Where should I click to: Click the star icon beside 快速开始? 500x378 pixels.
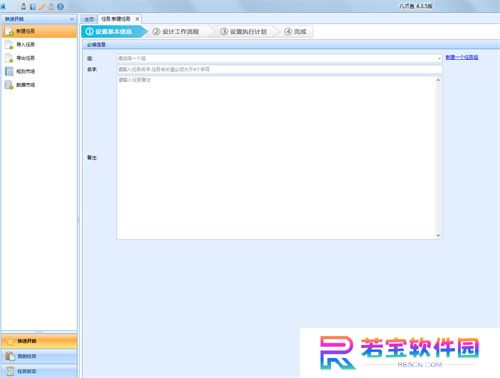[11, 341]
